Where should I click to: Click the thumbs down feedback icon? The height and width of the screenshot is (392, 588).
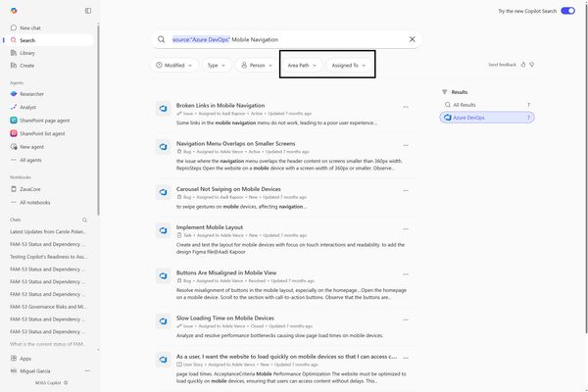532,65
